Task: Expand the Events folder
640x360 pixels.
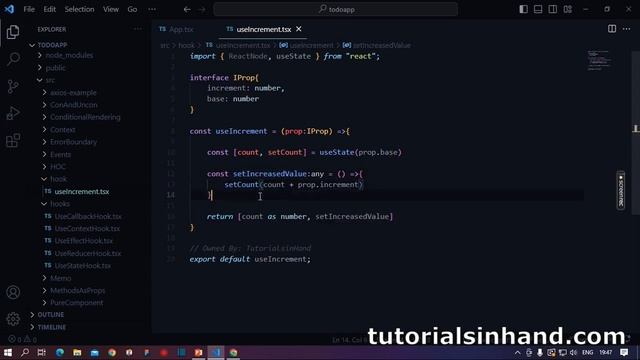Action: 60,155
